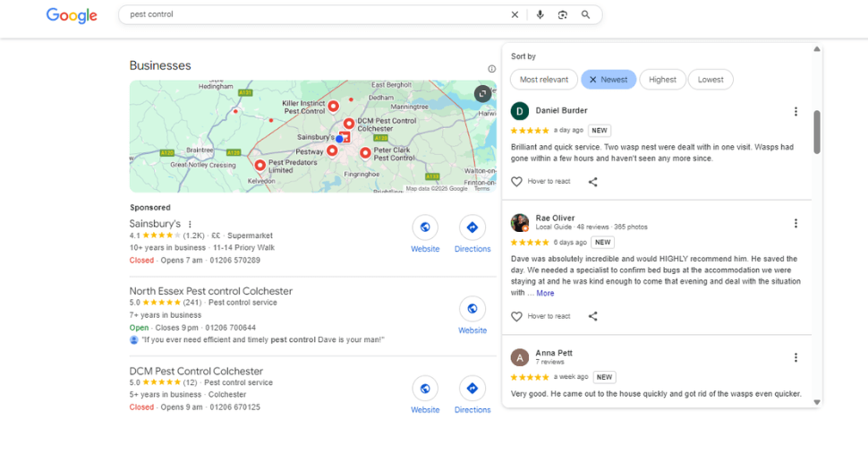Select Pest Predators Limited map pin
The image size is (868, 463).
[x=260, y=165]
